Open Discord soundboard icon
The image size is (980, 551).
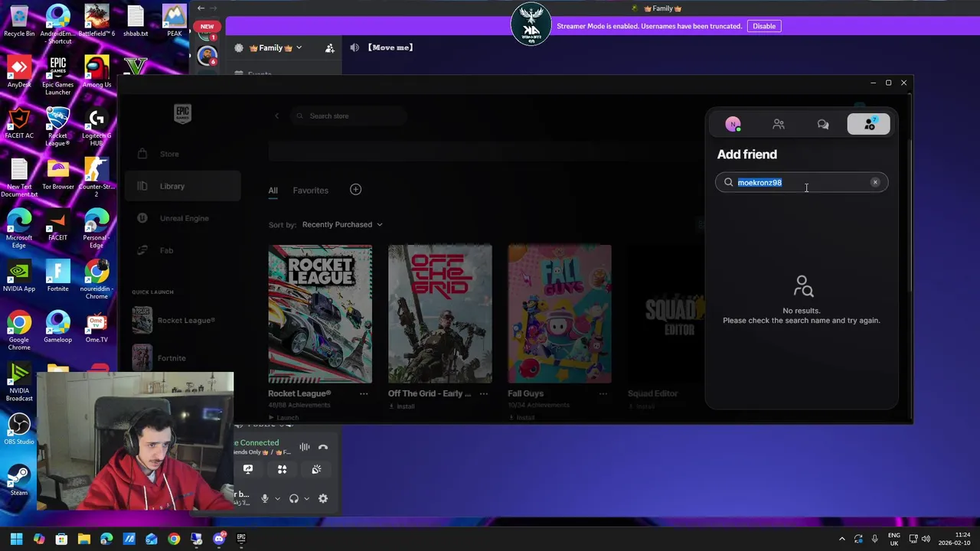point(316,469)
